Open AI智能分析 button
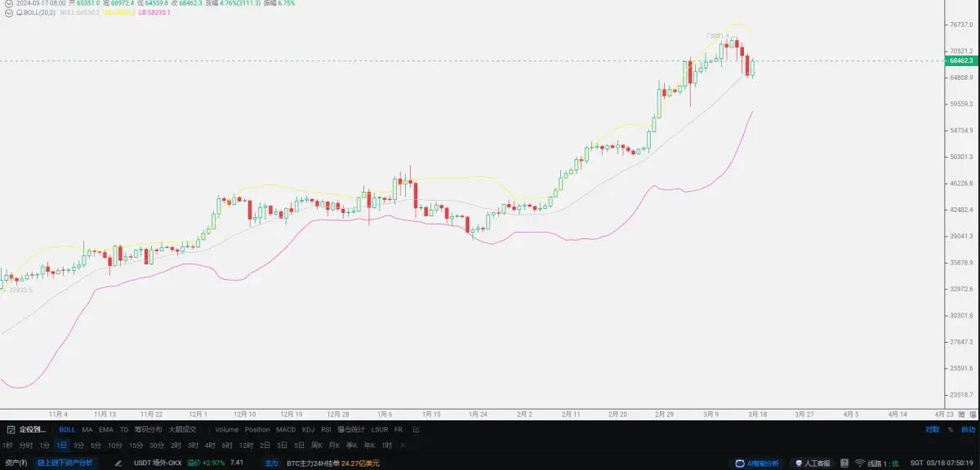This screenshot has height=470, width=980. pyautogui.click(x=757, y=463)
